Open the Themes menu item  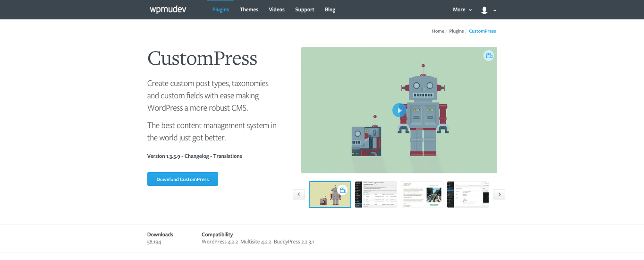[249, 9]
